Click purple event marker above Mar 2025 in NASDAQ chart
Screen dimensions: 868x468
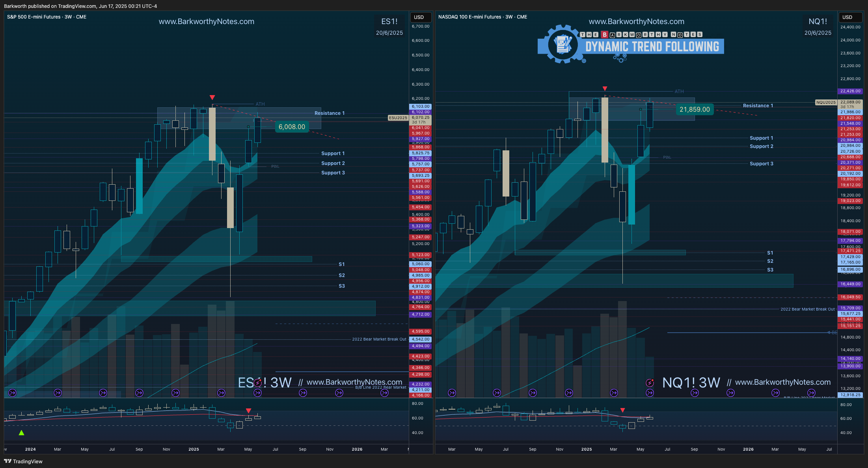point(614,393)
